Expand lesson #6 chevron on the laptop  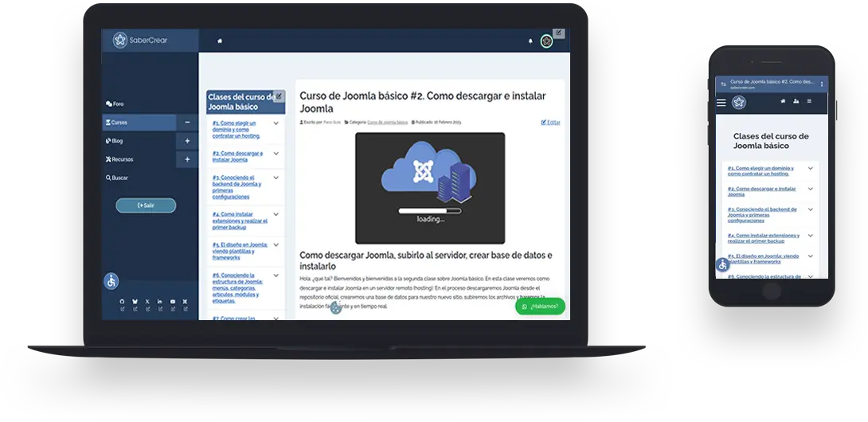pyautogui.click(x=276, y=275)
